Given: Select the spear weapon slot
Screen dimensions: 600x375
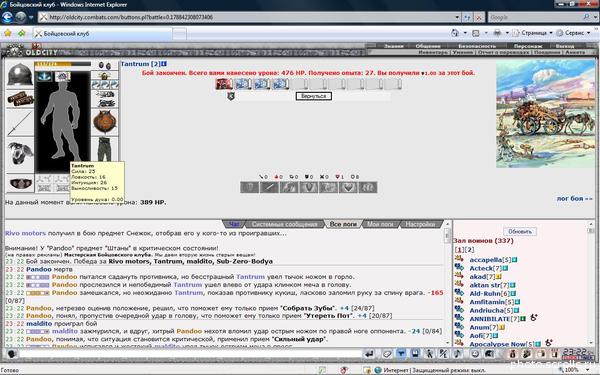Looking at the screenshot, I should pyautogui.click(x=20, y=123).
